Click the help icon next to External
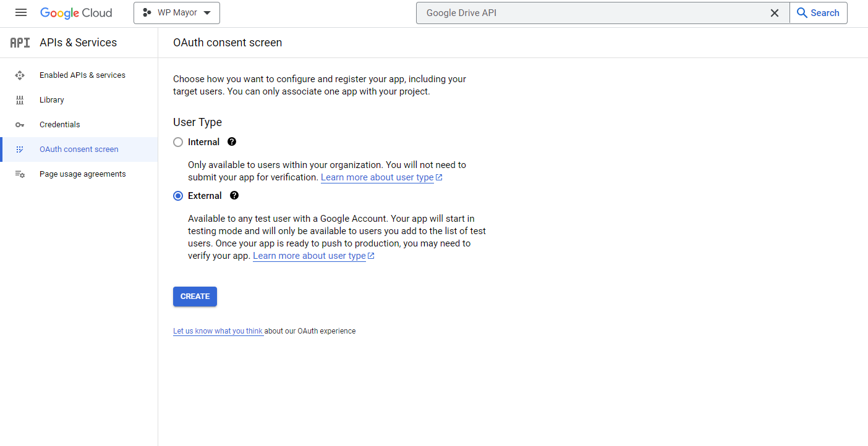The width and height of the screenshot is (868, 446). tap(234, 195)
